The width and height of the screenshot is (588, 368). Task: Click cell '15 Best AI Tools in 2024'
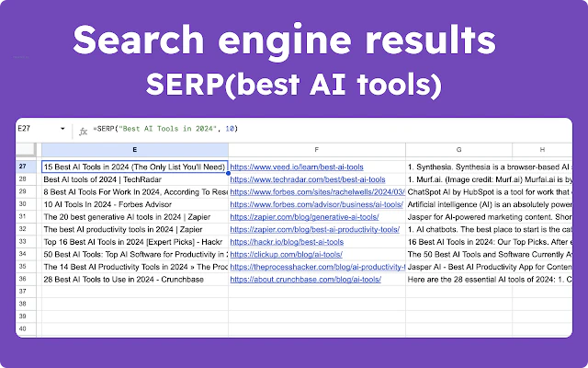point(135,167)
